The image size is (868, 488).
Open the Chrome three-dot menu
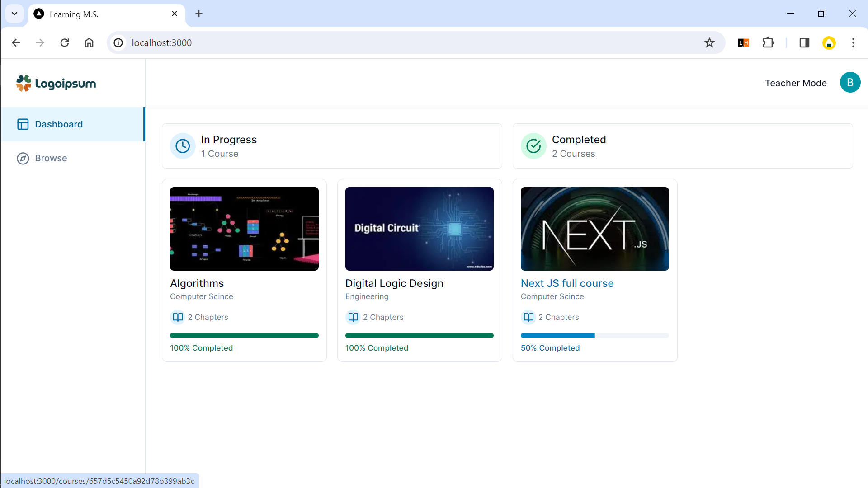pyautogui.click(x=853, y=42)
